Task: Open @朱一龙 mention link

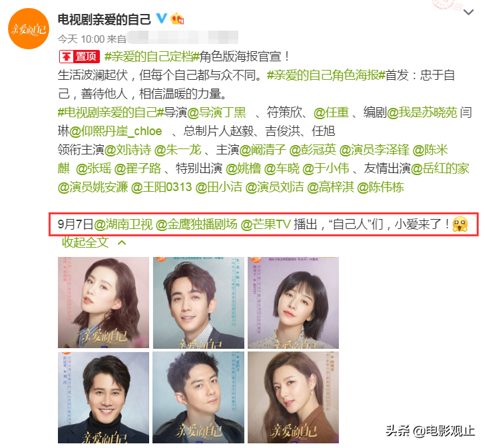Action: click(178, 150)
